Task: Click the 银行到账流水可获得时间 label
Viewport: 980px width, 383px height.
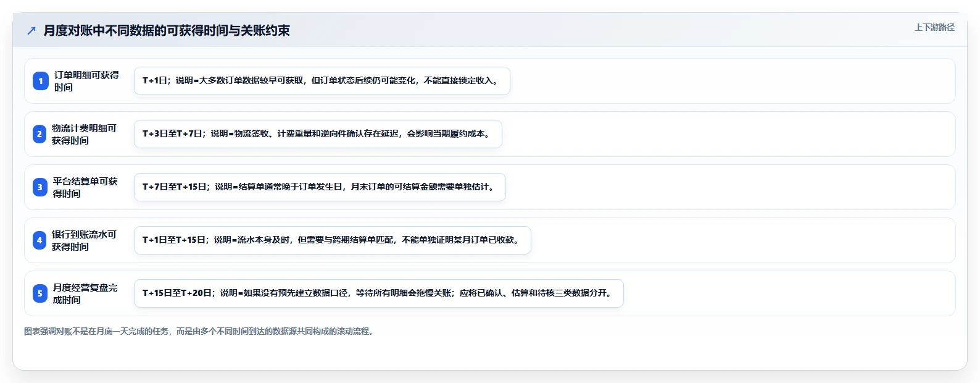Action: pos(84,240)
